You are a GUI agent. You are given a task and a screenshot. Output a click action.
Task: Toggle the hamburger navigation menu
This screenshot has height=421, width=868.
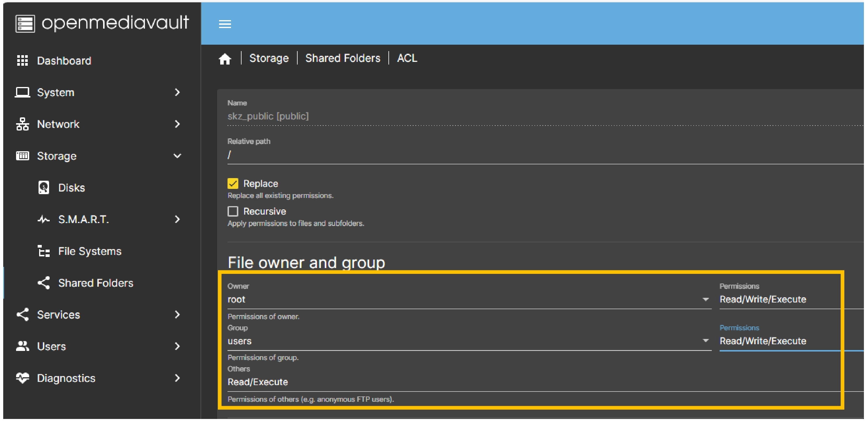point(225,24)
